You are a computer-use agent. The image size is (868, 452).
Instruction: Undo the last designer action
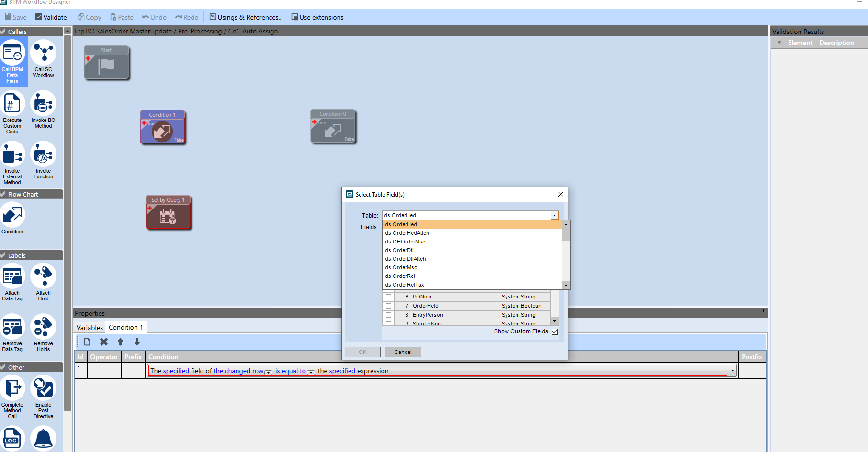154,17
